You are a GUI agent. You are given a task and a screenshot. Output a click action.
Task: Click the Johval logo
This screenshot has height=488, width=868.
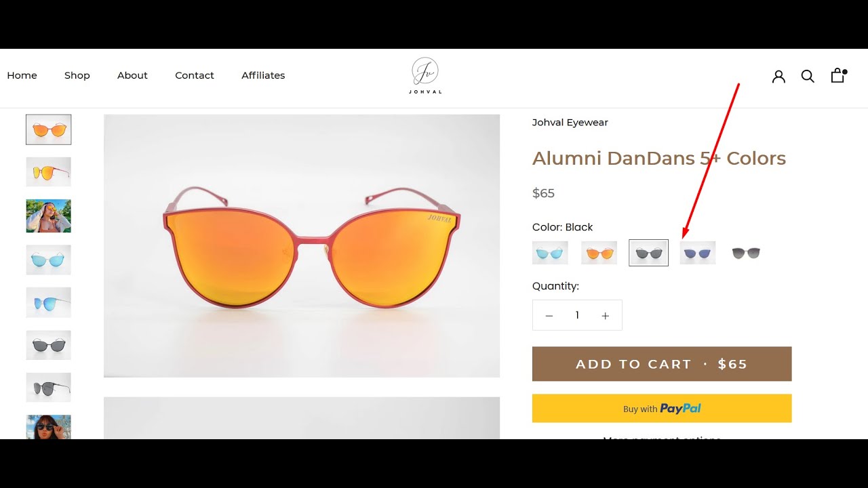pos(425,75)
